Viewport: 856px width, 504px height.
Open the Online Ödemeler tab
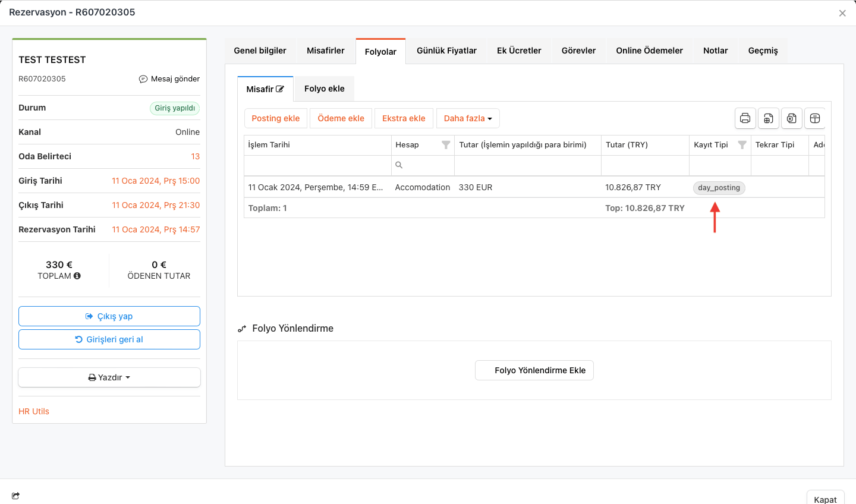pyautogui.click(x=649, y=51)
